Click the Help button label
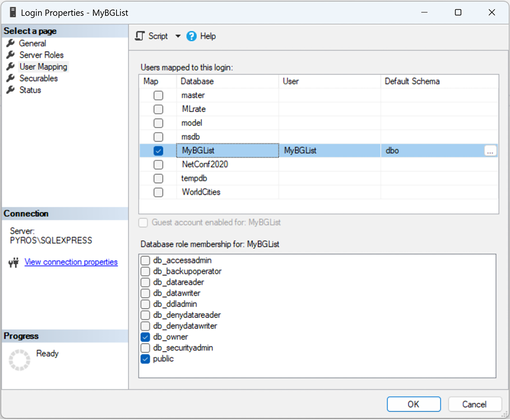The height and width of the screenshot is (420, 510). [x=208, y=36]
